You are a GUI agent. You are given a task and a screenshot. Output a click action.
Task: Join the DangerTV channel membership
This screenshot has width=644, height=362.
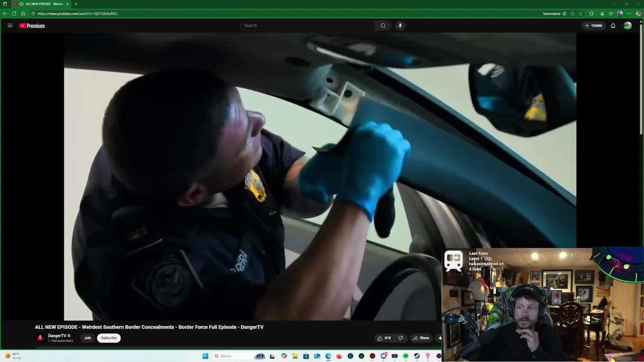(x=88, y=338)
